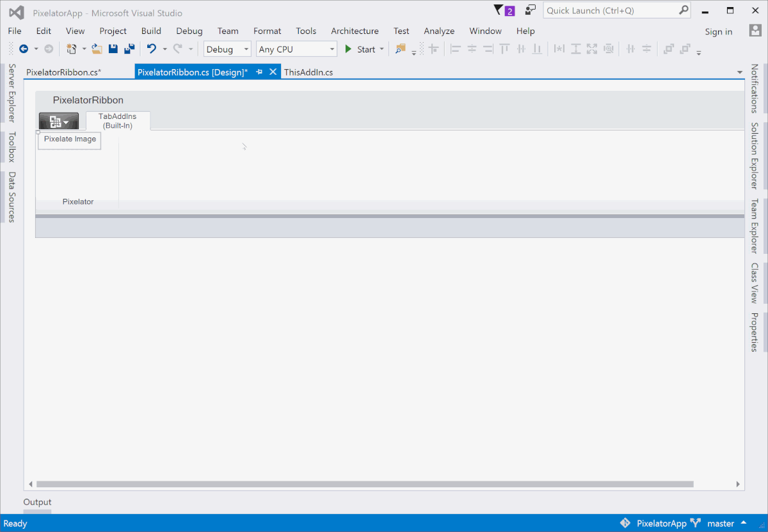Open a file using the folder icon
The height and width of the screenshot is (532, 768).
click(x=97, y=49)
